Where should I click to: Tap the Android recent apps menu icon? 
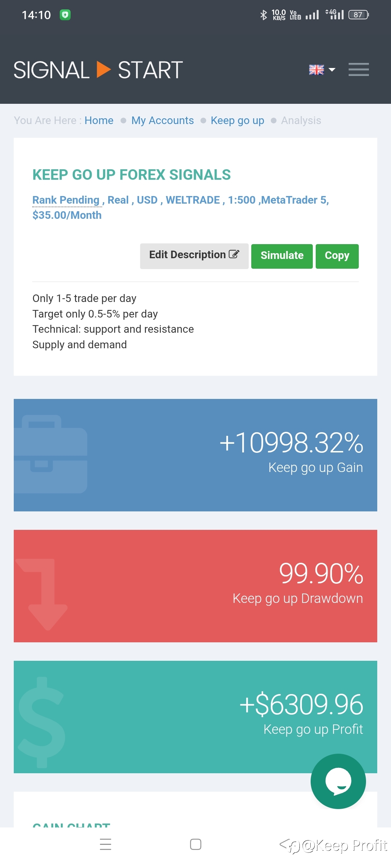tap(105, 844)
